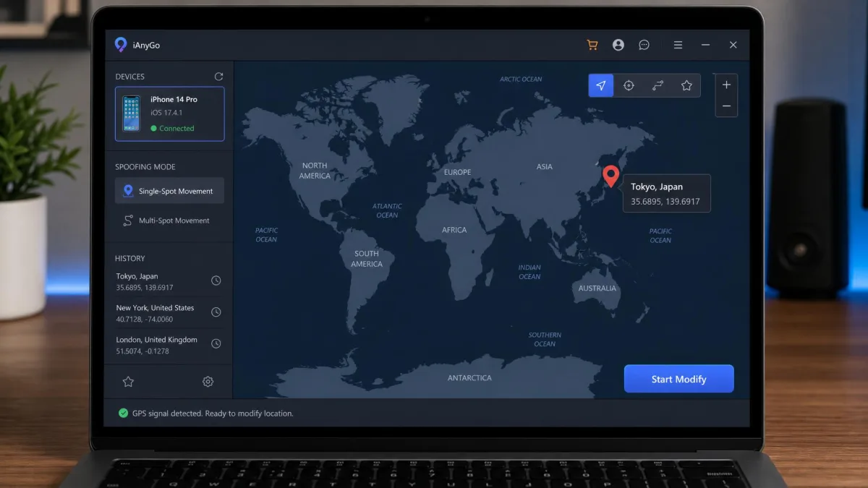This screenshot has height=488, width=868.
Task: Select London, United Kingdom history entry
Action: 169,345
